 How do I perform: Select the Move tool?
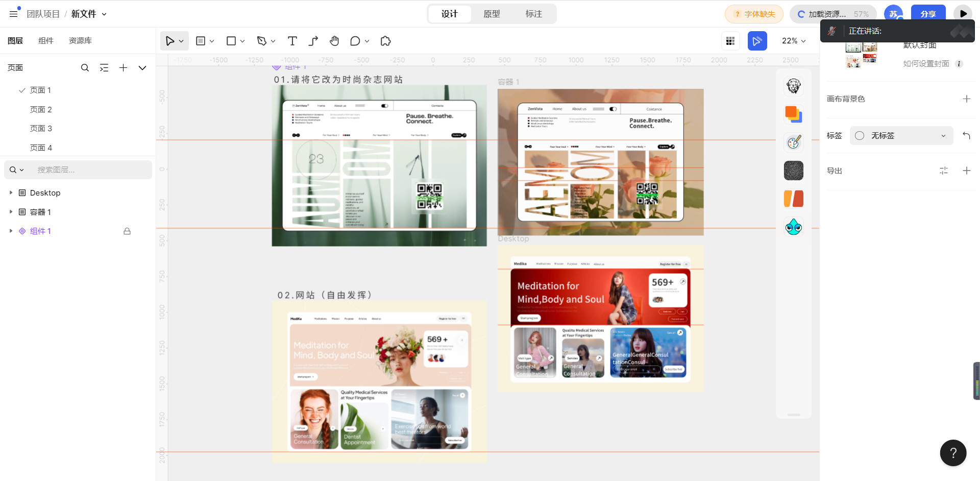pyautogui.click(x=170, y=41)
